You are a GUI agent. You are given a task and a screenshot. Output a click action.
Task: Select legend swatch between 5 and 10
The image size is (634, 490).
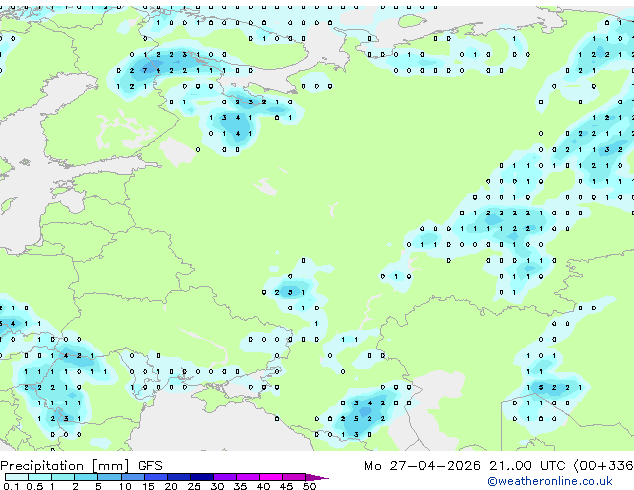pyautogui.click(x=109, y=477)
